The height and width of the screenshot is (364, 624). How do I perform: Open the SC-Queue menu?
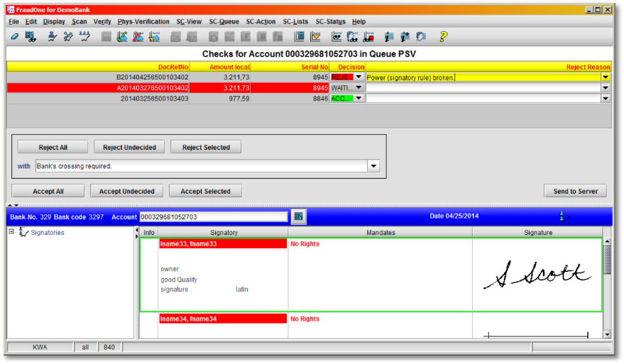(x=224, y=22)
